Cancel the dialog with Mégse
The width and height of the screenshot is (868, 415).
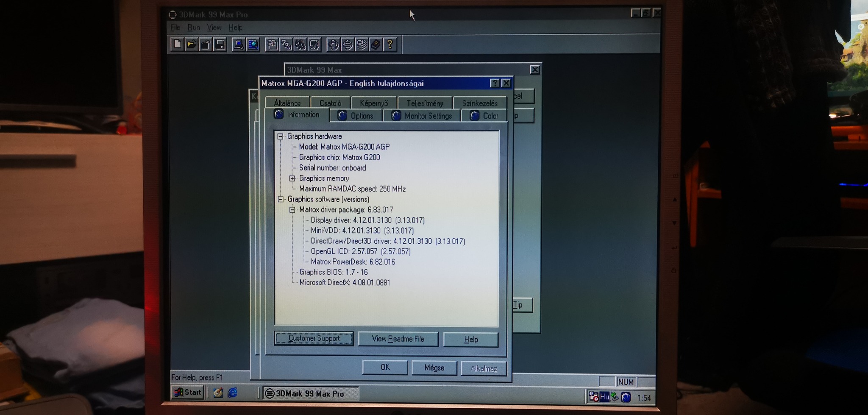coord(434,368)
